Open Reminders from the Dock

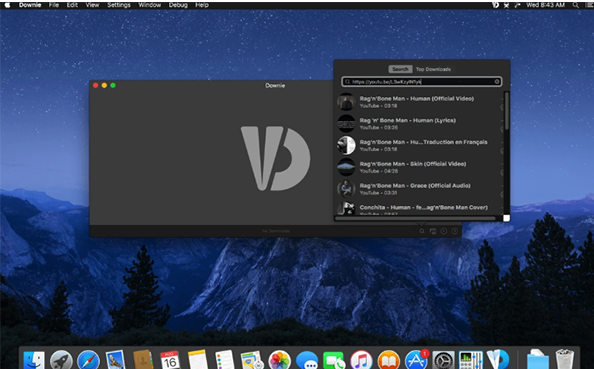point(225,360)
